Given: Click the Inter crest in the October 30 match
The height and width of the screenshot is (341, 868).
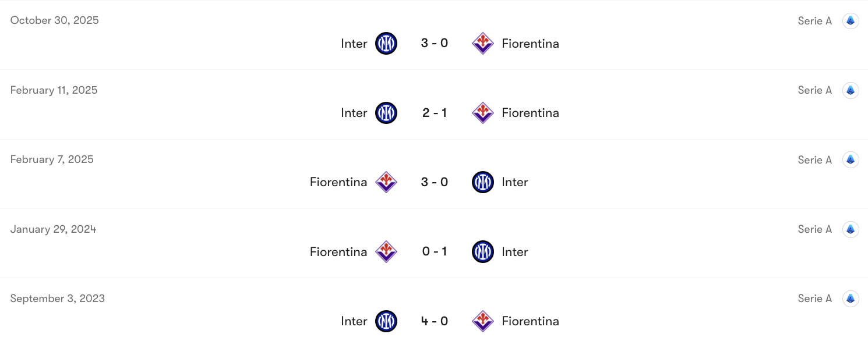Looking at the screenshot, I should click(x=386, y=43).
